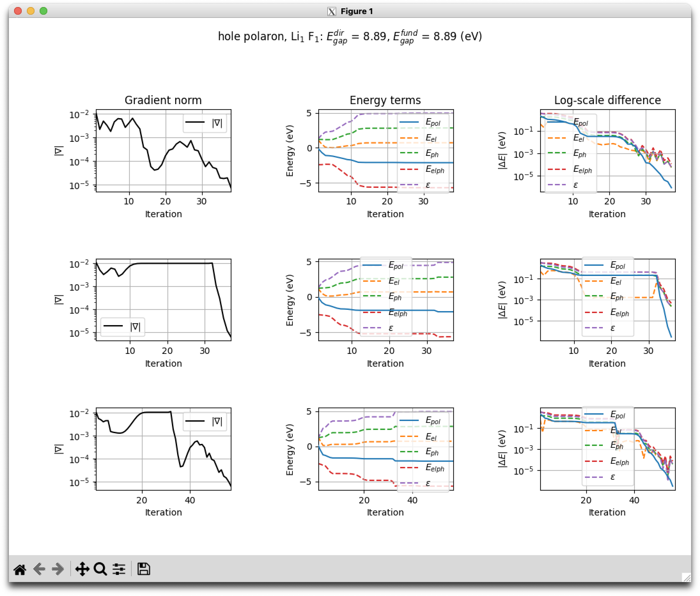This screenshot has width=700, height=596.
Task: Click the hole polaron figure suptitle
Action: 350,36
